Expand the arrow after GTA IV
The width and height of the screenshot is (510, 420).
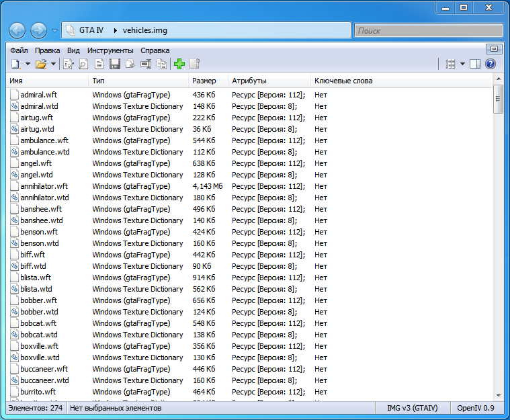[x=115, y=30]
